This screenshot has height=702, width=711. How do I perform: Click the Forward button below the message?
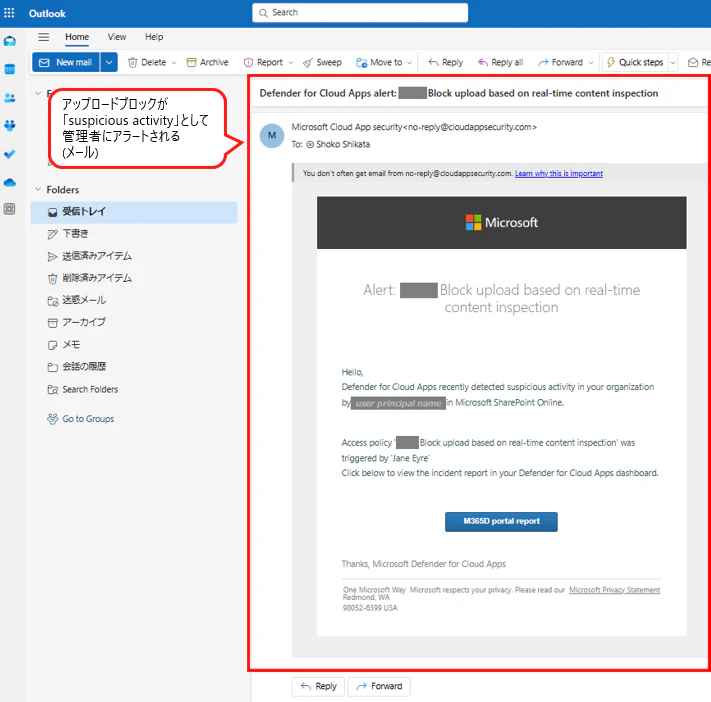[379, 686]
